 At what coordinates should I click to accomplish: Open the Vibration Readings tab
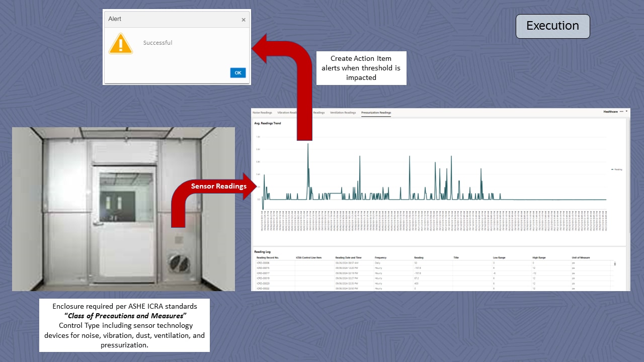287,113
